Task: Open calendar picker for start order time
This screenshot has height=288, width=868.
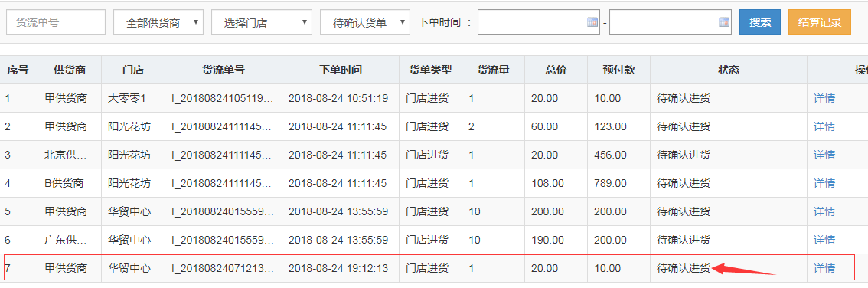Action: click(x=592, y=22)
